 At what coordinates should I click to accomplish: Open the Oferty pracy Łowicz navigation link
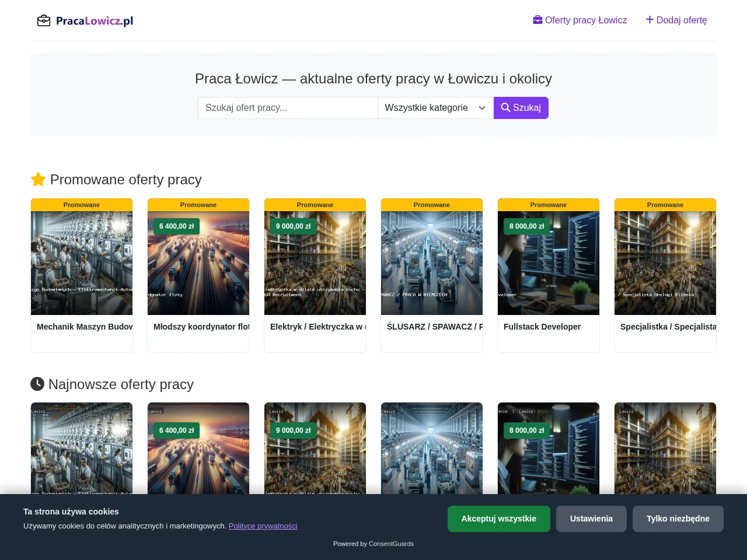click(580, 20)
